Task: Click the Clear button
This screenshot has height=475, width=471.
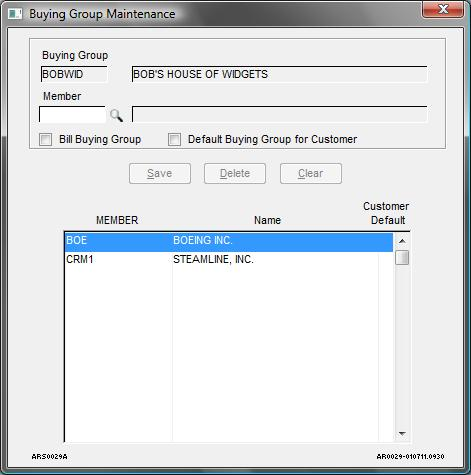Action: tap(311, 173)
